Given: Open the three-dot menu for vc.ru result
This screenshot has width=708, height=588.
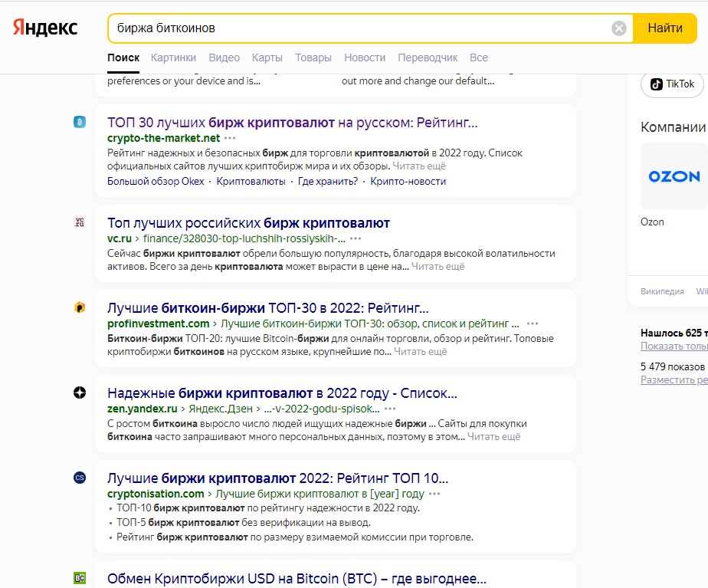Looking at the screenshot, I should 356,238.
